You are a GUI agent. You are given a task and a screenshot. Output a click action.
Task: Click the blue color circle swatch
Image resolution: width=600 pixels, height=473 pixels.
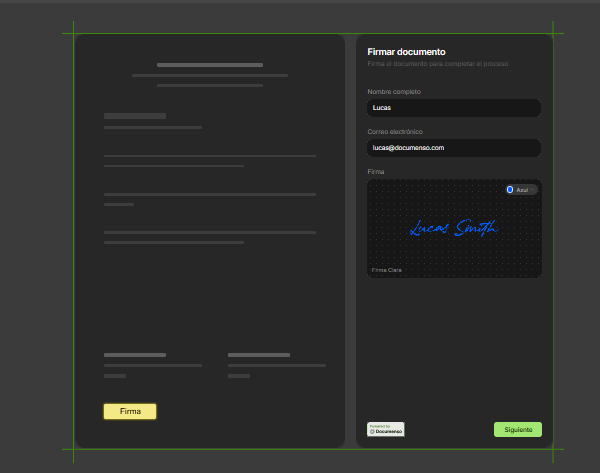click(x=510, y=189)
